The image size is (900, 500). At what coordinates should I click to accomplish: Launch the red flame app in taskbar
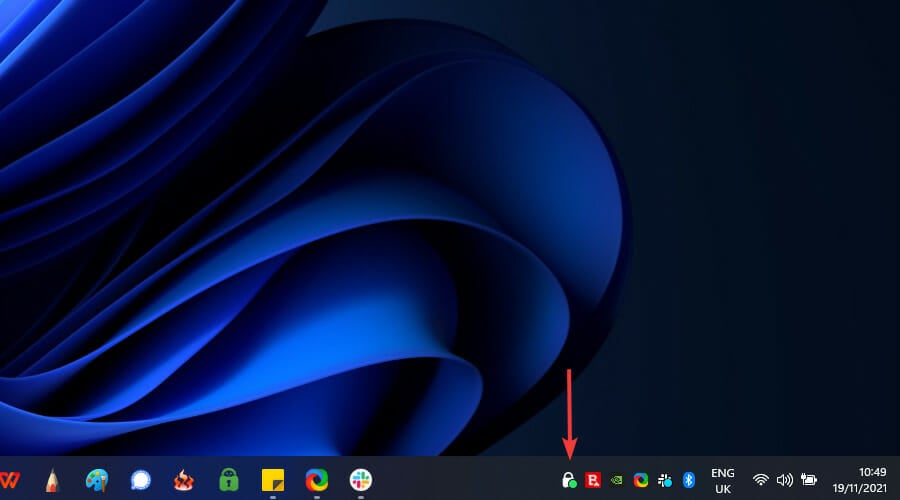[x=184, y=480]
